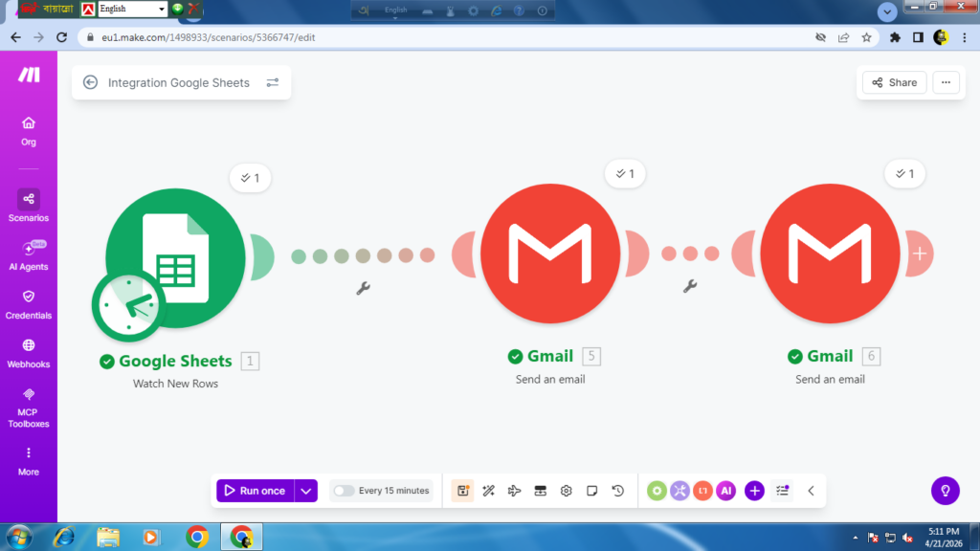The height and width of the screenshot is (551, 980).
Task: Collapse the toolbar with left chevron
Action: [x=812, y=491]
